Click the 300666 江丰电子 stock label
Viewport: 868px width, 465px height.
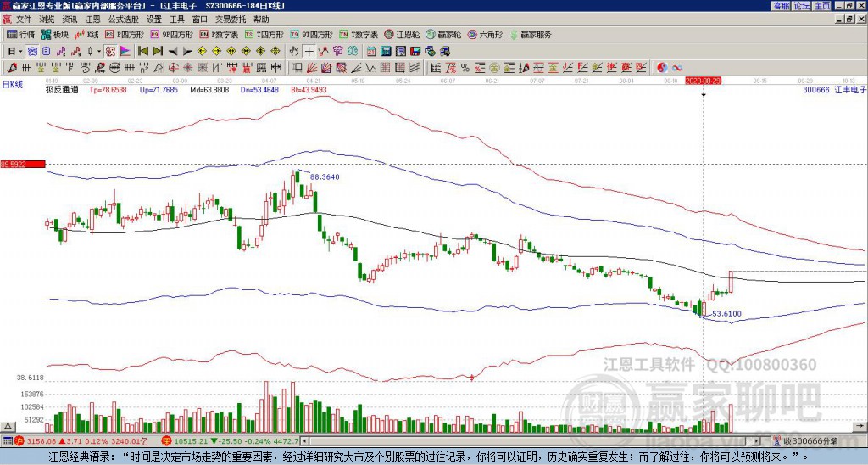[834, 89]
